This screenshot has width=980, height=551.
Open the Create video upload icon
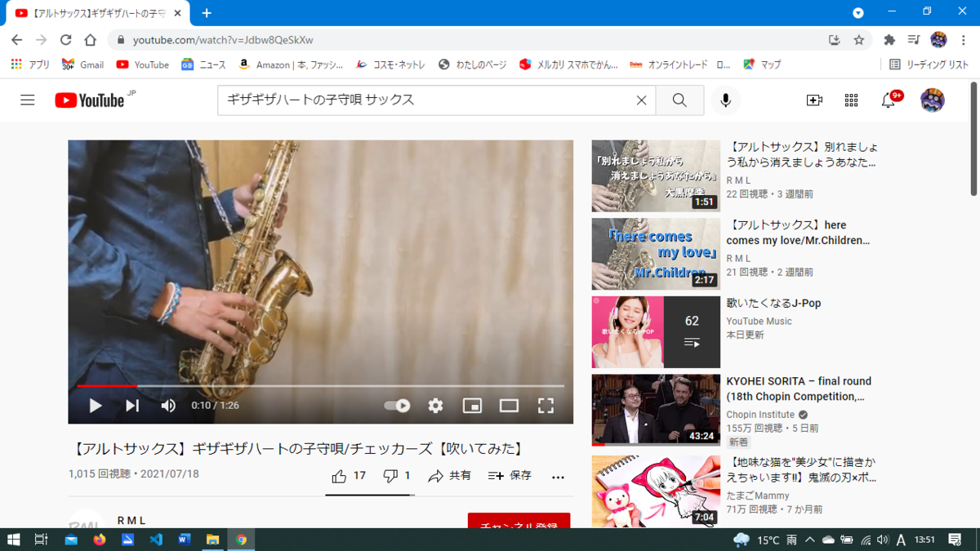(813, 100)
